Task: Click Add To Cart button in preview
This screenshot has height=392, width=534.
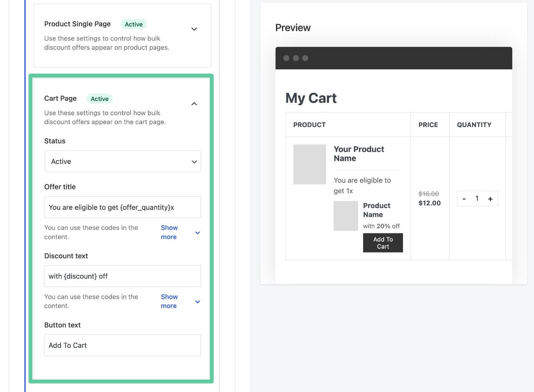Action: point(383,243)
